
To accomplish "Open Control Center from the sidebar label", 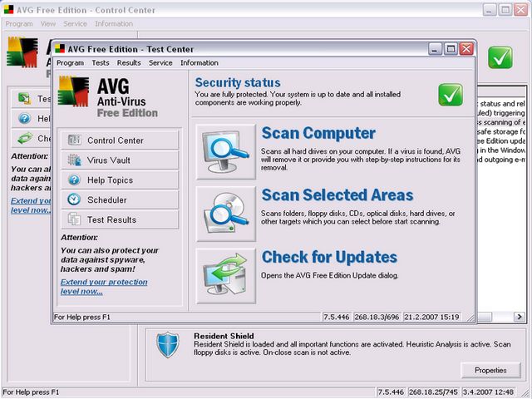I will coord(116,140).
